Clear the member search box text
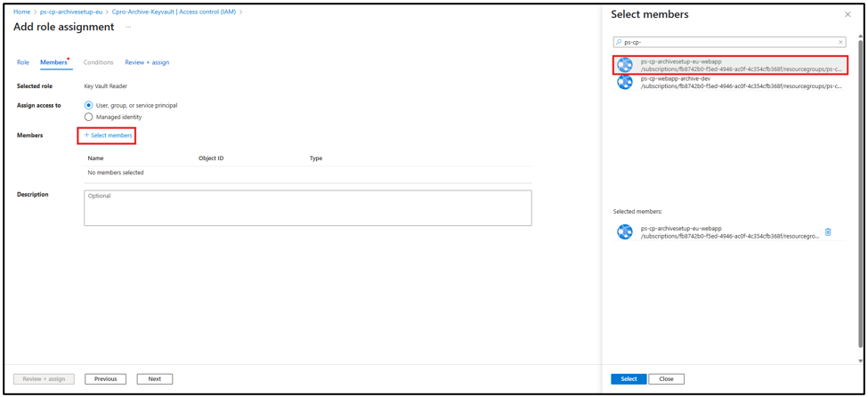Image resolution: width=868 pixels, height=397 pixels. pos(840,42)
